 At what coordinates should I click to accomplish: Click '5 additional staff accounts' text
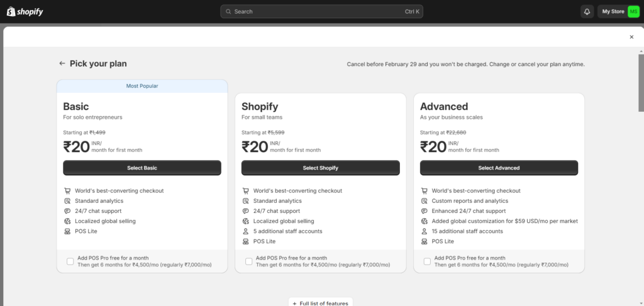[288, 231]
